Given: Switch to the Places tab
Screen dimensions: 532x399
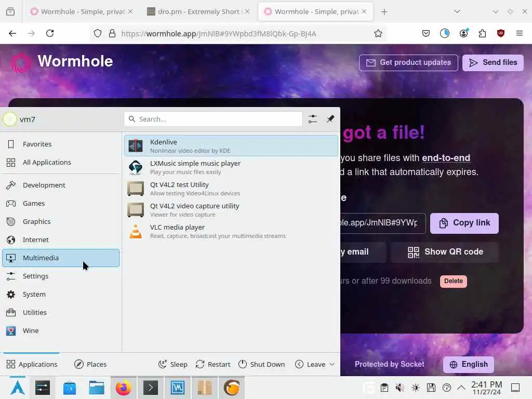Looking at the screenshot, I should (90, 364).
